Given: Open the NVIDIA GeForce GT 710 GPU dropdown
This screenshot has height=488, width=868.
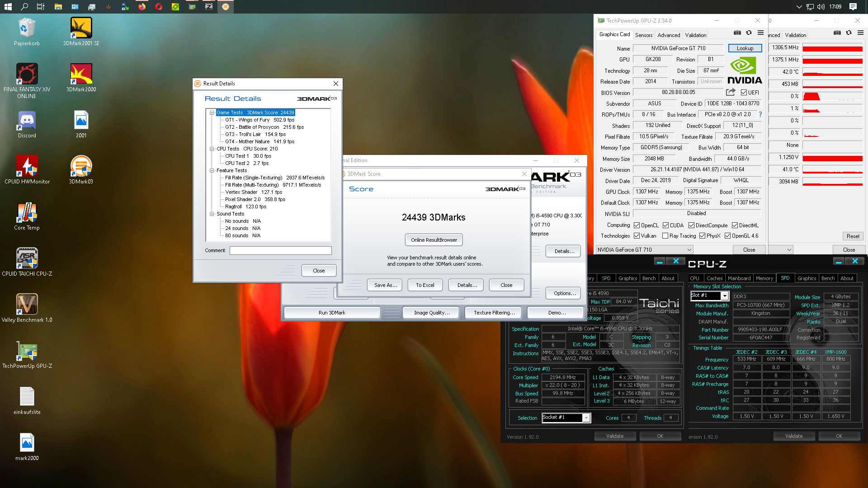Looking at the screenshot, I should pos(644,249).
